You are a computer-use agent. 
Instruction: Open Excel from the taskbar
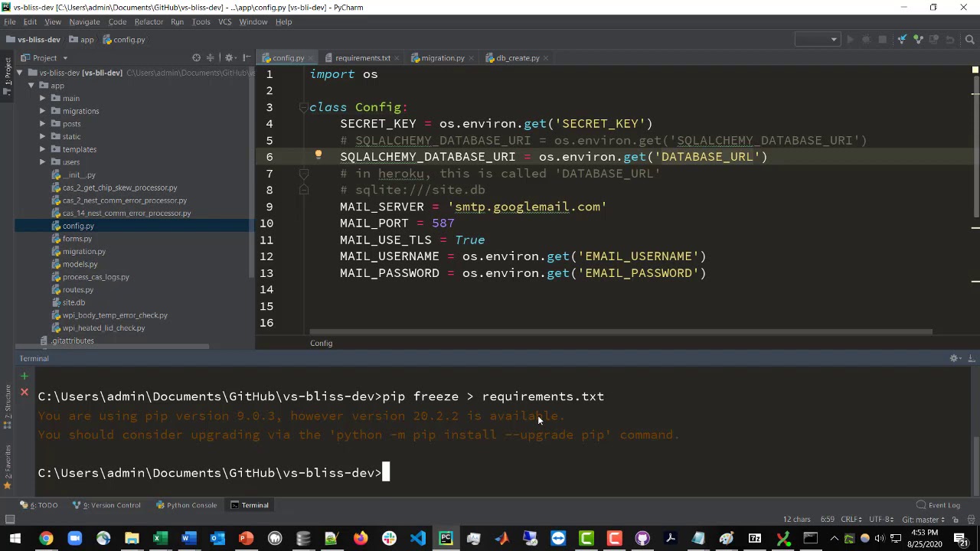[x=160, y=539]
